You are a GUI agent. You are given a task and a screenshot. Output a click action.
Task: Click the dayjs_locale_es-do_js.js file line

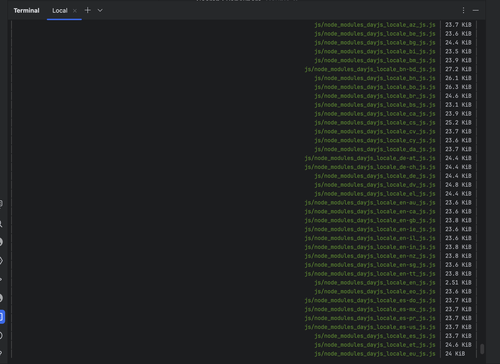click(370, 300)
